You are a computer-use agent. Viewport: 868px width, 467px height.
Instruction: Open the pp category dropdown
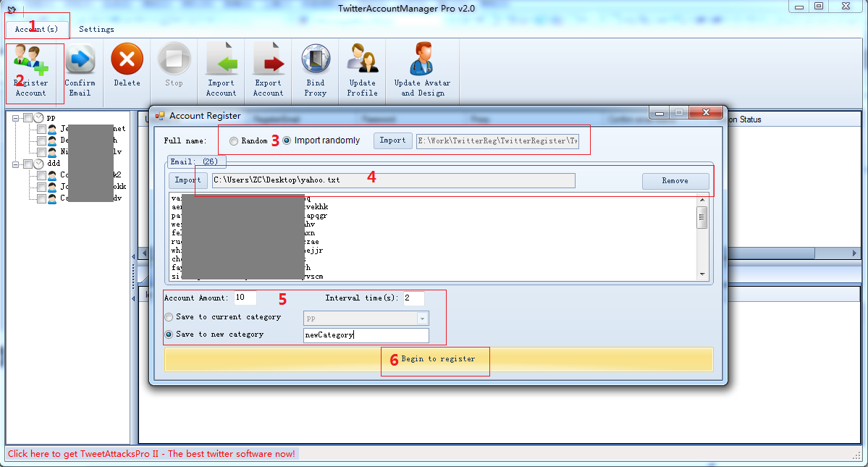pyautogui.click(x=422, y=318)
